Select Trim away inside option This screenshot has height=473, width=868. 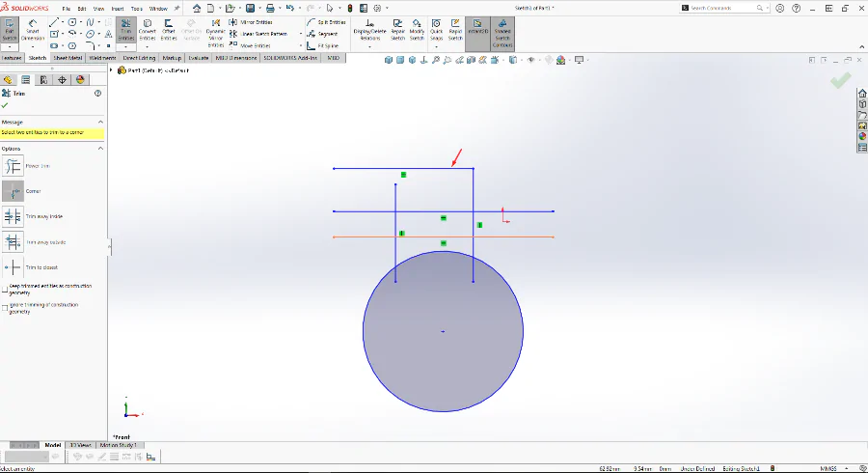(x=13, y=216)
